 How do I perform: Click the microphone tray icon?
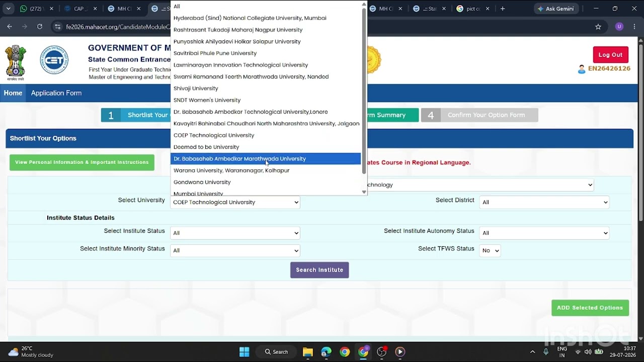point(546,352)
